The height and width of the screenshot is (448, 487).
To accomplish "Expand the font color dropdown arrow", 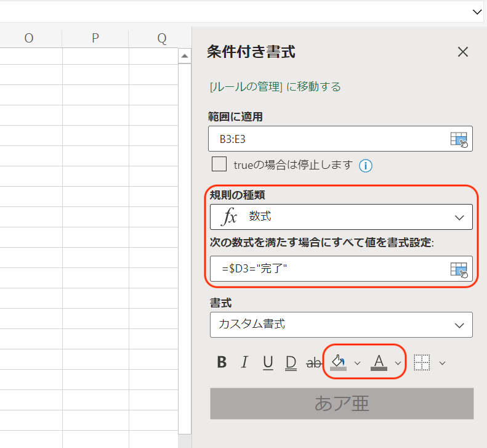I will pyautogui.click(x=398, y=363).
